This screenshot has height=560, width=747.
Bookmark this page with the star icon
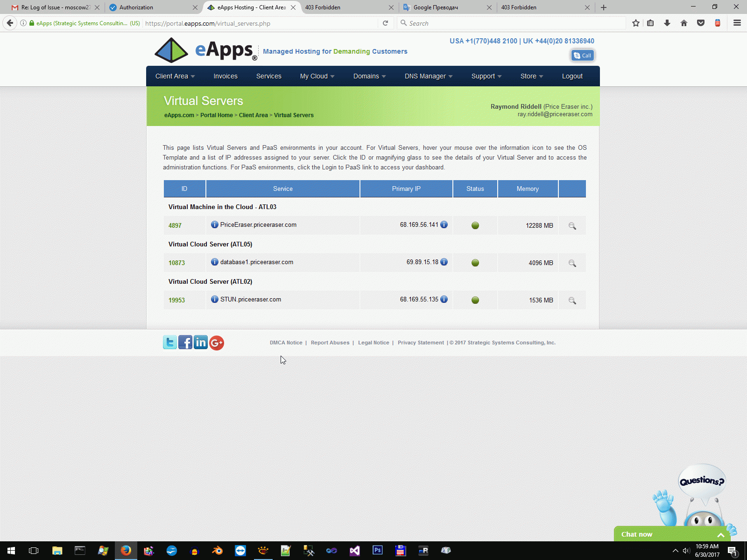click(x=635, y=23)
